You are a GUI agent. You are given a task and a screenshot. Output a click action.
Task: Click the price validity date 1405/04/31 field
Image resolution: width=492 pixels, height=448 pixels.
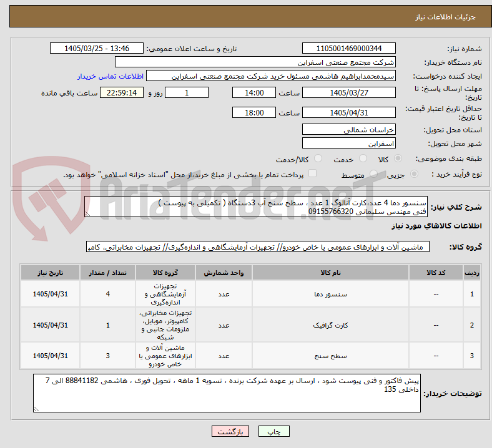[x=348, y=112]
